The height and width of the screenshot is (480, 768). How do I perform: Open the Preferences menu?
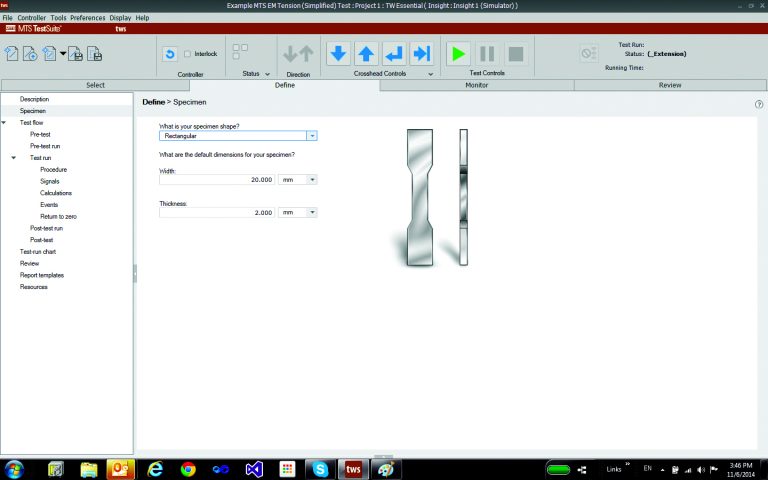point(88,18)
